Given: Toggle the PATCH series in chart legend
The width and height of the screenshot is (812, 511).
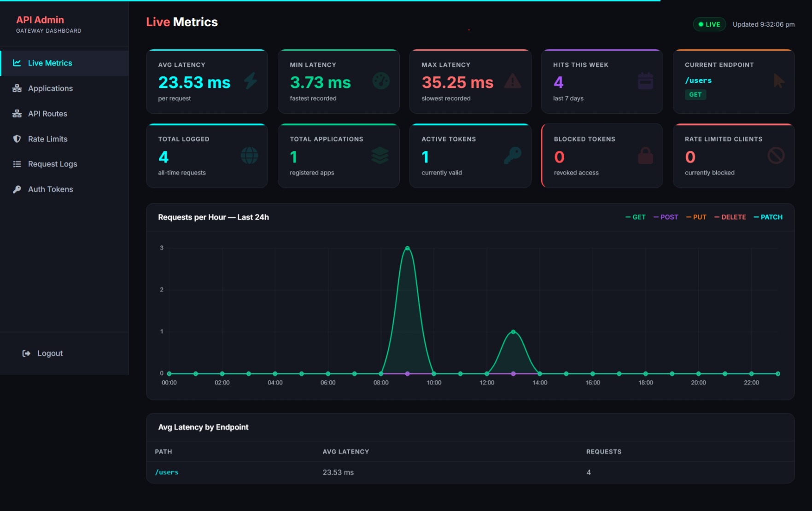Looking at the screenshot, I should [768, 217].
